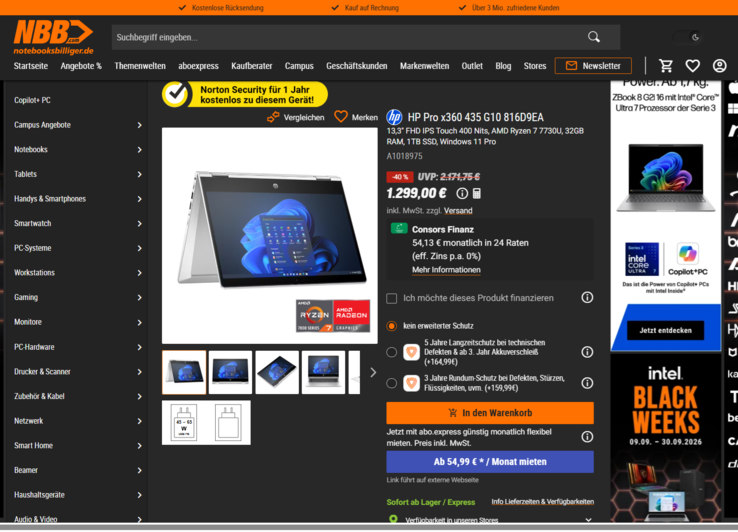The image size is (738, 532).
Task: Expand the Smartwatch category
Action: pyautogui.click(x=139, y=224)
